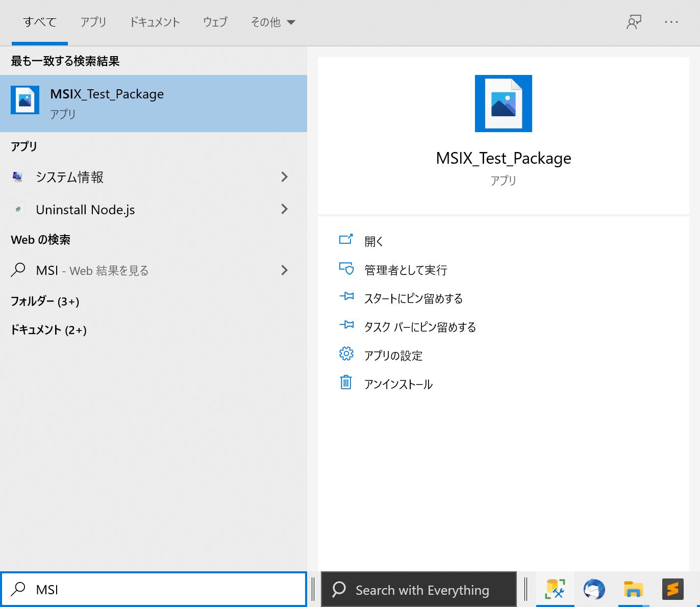Expand the ドキュメント (2+) group
The width and height of the screenshot is (700, 607).
click(x=49, y=330)
